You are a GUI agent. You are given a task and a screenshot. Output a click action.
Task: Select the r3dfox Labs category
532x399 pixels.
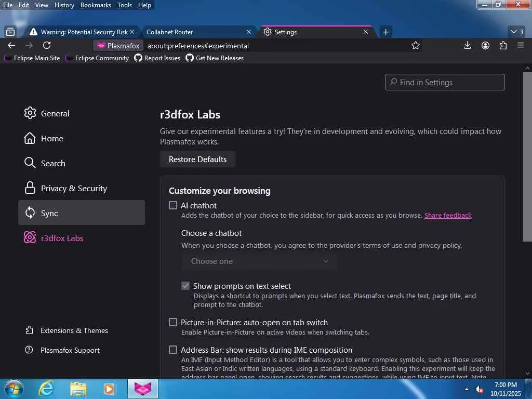click(x=82, y=238)
